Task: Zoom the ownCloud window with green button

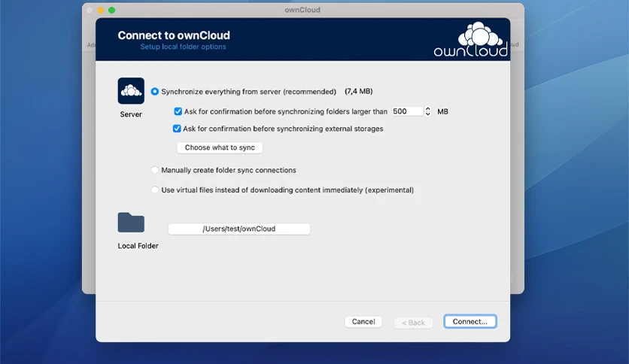Action: tap(111, 10)
